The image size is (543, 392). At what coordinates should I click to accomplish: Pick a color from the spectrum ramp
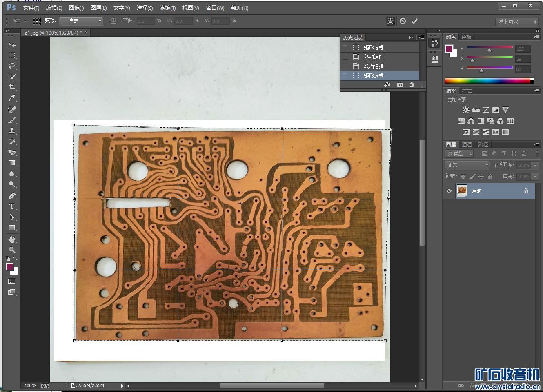[489, 80]
